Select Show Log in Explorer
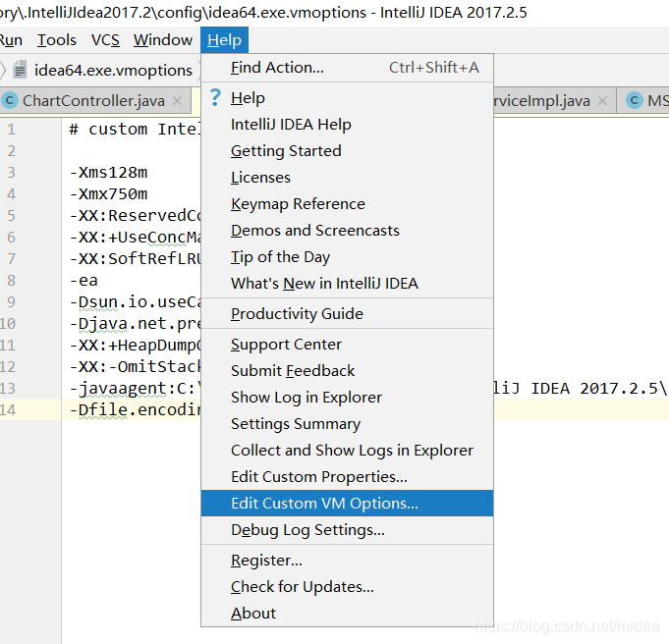The width and height of the screenshot is (669, 644). pyautogui.click(x=347, y=397)
